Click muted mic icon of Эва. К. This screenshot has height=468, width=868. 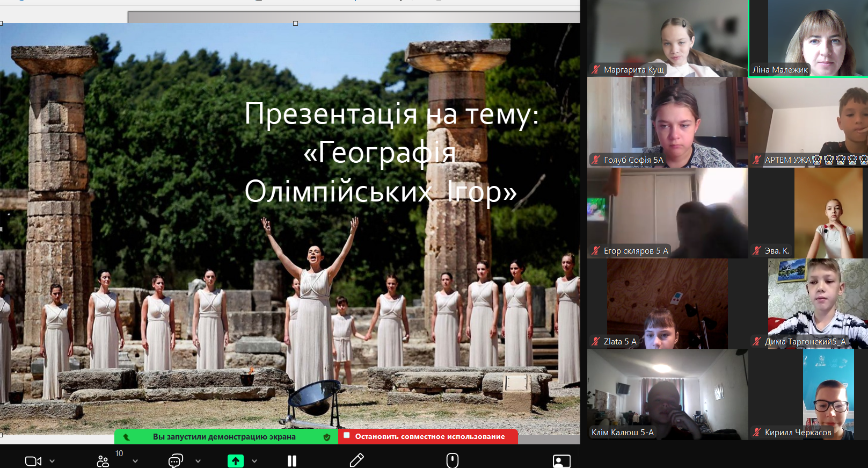click(757, 250)
